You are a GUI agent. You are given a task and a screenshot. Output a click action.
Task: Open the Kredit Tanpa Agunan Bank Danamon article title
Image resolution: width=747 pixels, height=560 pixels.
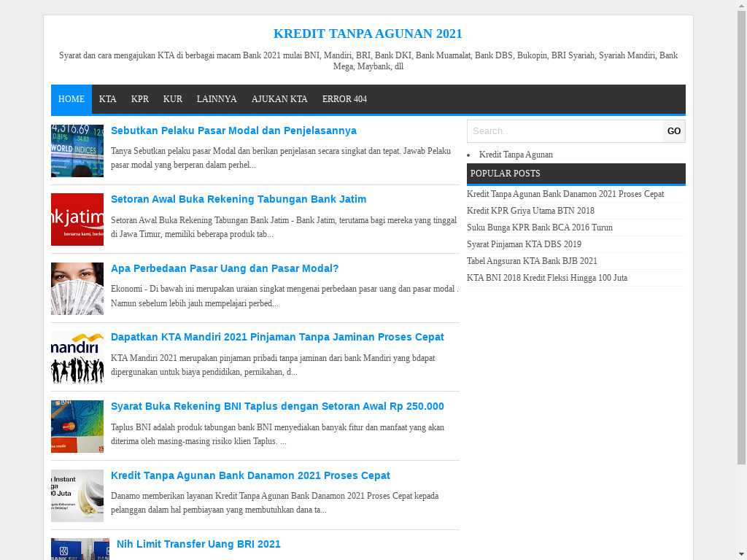(x=251, y=475)
